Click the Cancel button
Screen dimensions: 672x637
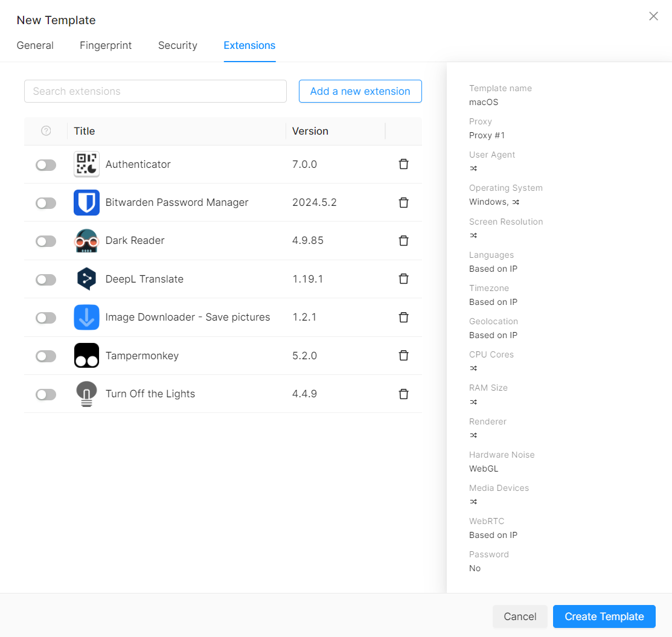(520, 616)
